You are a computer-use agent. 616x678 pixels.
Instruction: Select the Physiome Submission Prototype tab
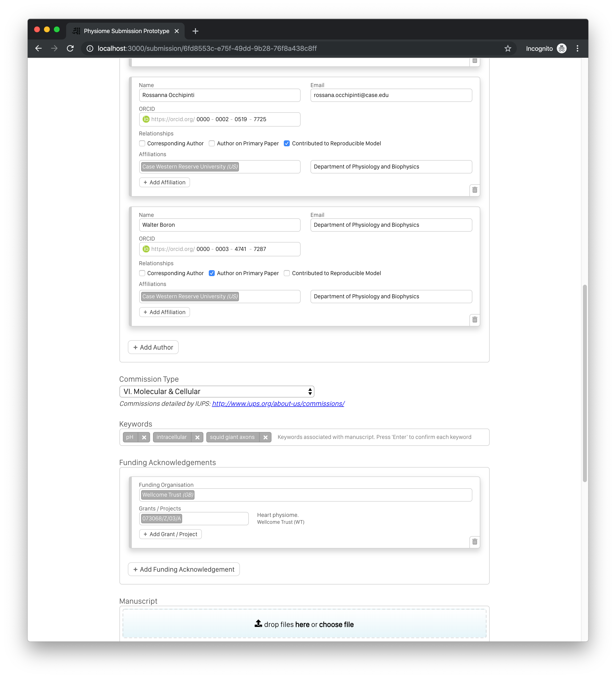(x=126, y=31)
